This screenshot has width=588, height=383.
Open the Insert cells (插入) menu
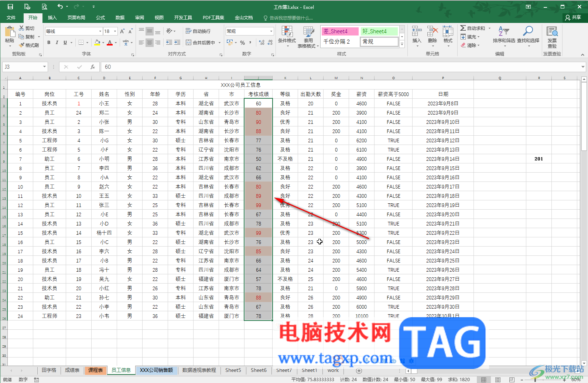417,36
